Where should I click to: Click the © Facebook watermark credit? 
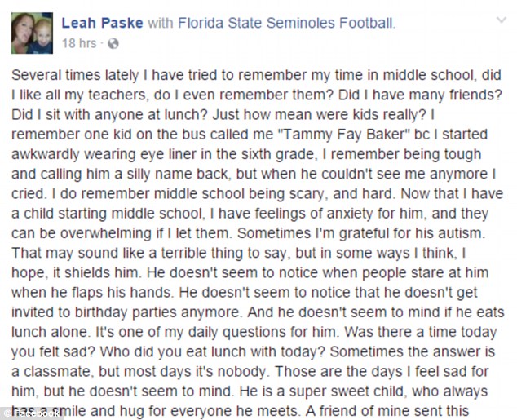[x=30, y=413]
